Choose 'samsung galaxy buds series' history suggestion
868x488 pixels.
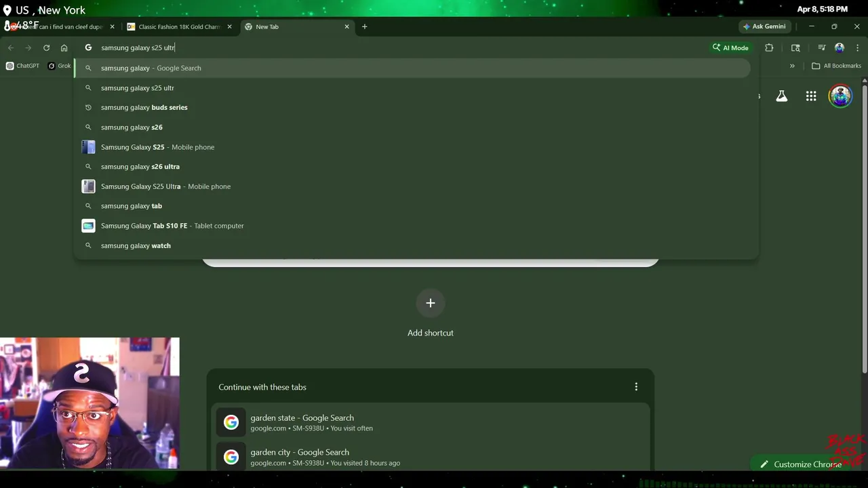point(412,107)
